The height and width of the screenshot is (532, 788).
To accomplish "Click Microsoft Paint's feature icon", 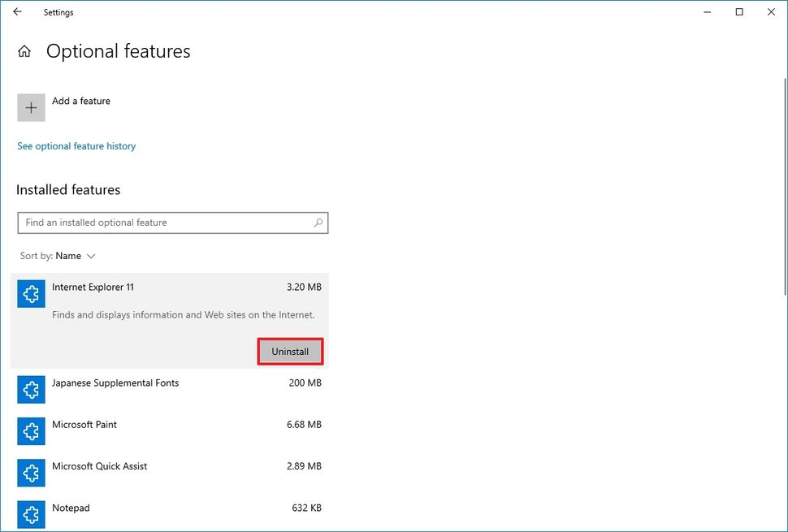I will (x=31, y=430).
